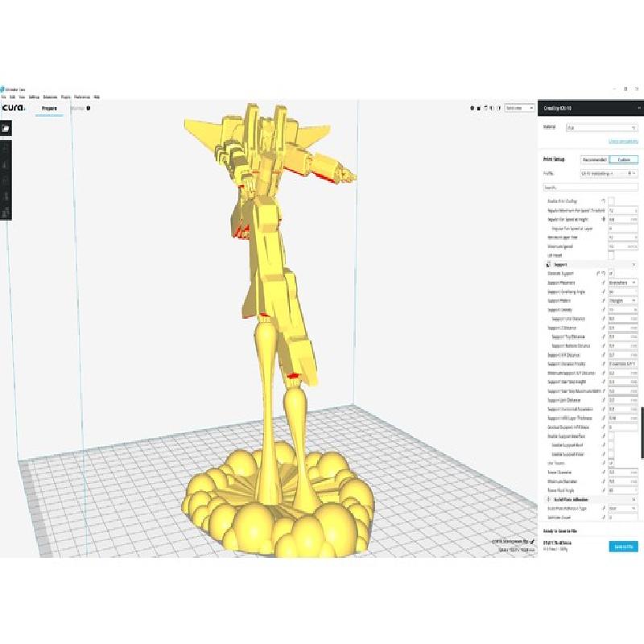Click the icon beside Regular Fan Speed at Height
644x644 pixels.
(603, 219)
